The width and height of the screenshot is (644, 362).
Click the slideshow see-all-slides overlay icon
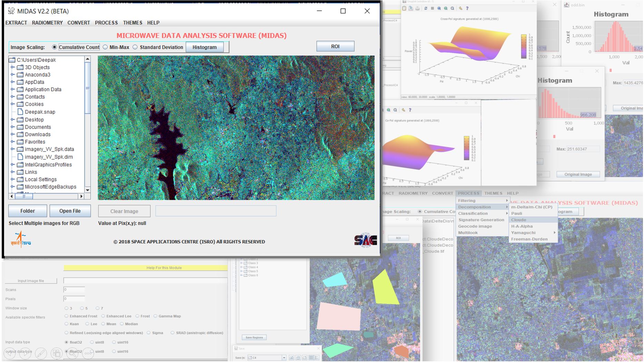56,353
